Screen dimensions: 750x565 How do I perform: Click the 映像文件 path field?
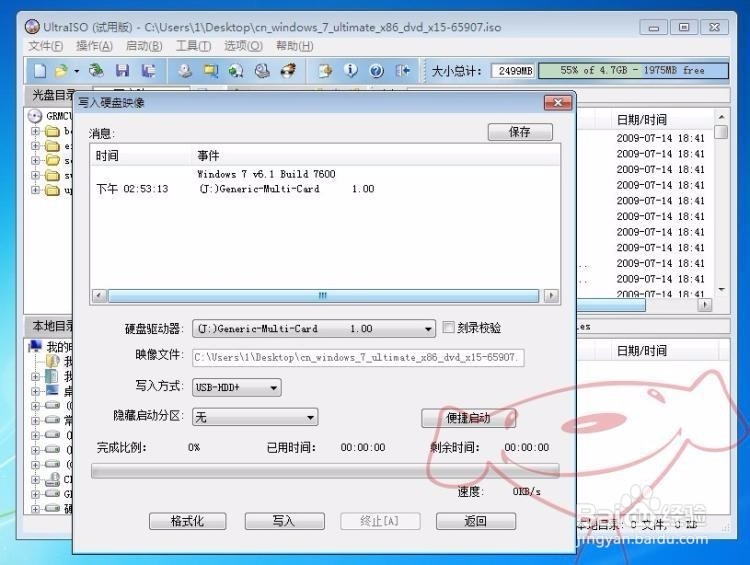(358, 357)
